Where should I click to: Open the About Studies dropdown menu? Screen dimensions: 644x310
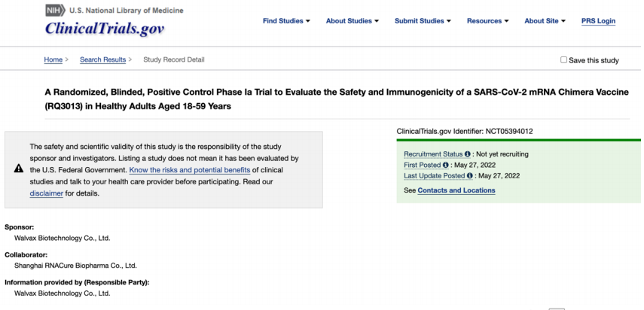353,21
